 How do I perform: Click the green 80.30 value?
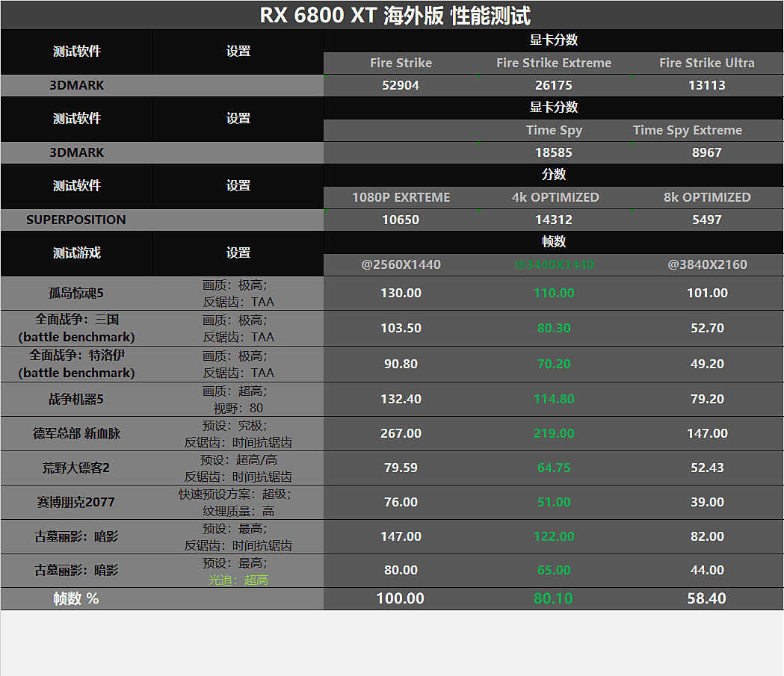pyautogui.click(x=554, y=328)
